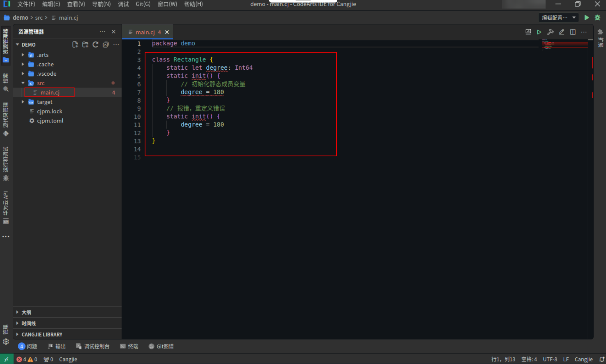Viewport: 606px width, 364px height.
Task: Create a new file in the DEMO explorer
Action: pos(75,45)
